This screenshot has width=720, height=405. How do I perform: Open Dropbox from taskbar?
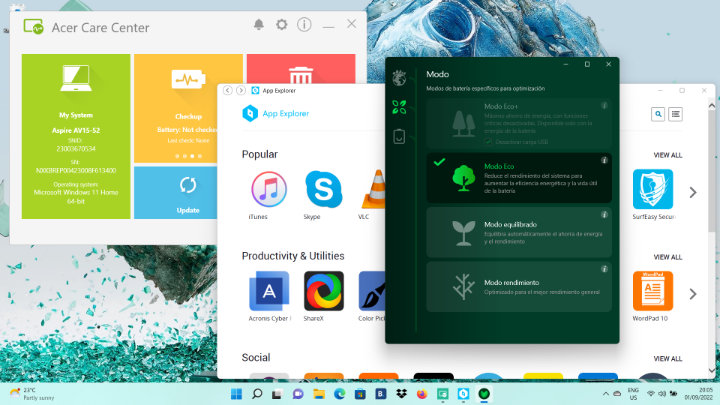click(401, 394)
